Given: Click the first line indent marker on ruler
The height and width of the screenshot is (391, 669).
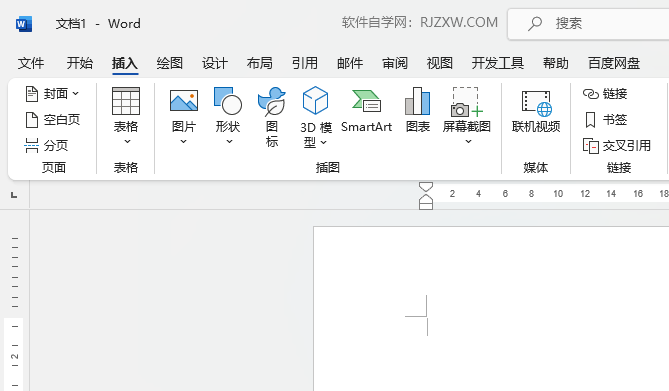Looking at the screenshot, I should pyautogui.click(x=426, y=187).
